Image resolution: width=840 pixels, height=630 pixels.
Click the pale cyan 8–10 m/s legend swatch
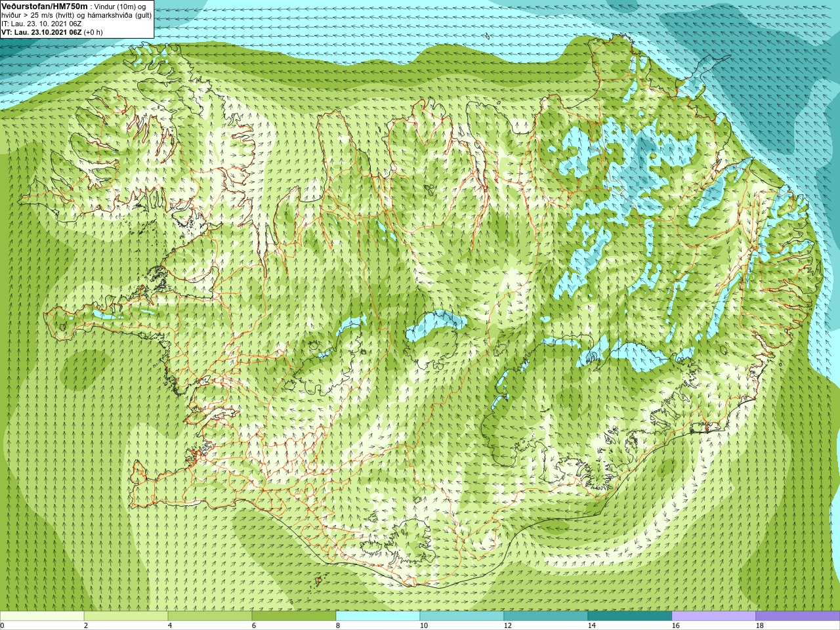click(378, 616)
